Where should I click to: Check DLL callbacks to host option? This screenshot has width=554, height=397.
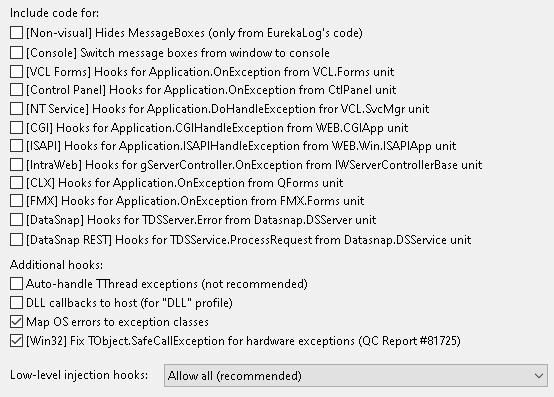tap(16, 303)
